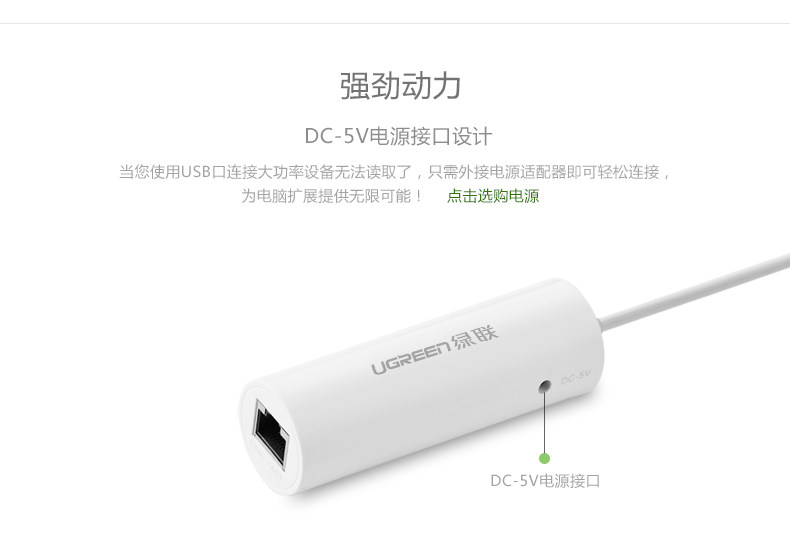Click the rounded front face of adapter
This screenshot has width=790, height=544.
click(268, 437)
